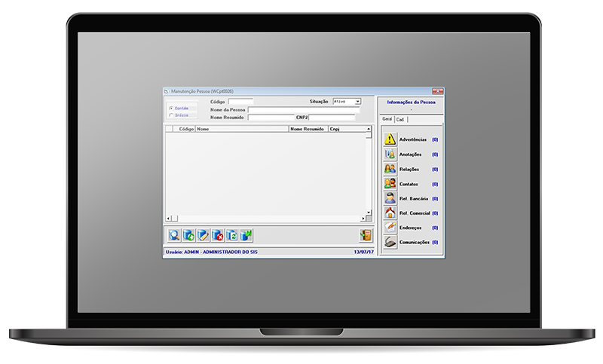Close the Manutenção Pessoa window
The height and width of the screenshot is (364, 603).
438,91
